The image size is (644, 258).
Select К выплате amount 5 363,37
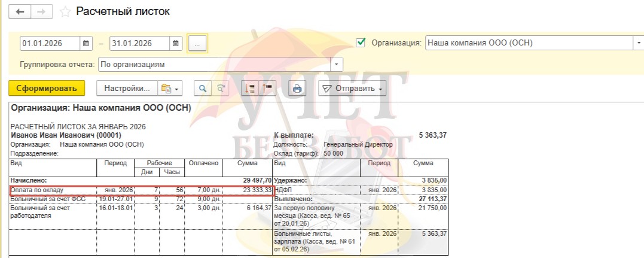(433, 135)
